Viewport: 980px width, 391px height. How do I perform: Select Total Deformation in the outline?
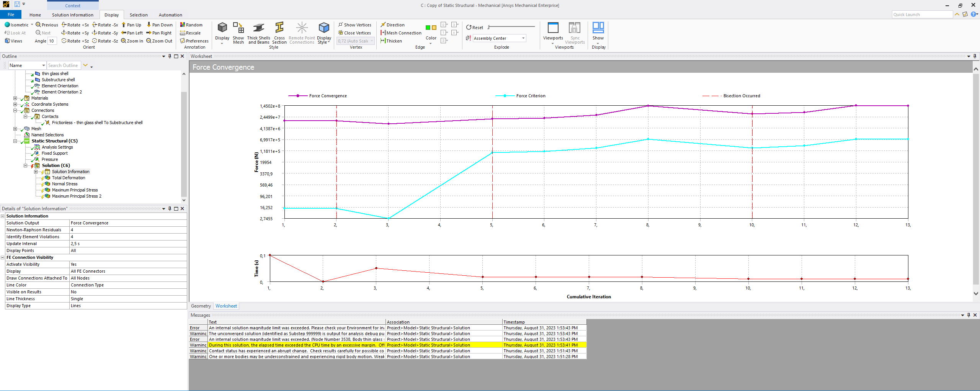(69, 178)
